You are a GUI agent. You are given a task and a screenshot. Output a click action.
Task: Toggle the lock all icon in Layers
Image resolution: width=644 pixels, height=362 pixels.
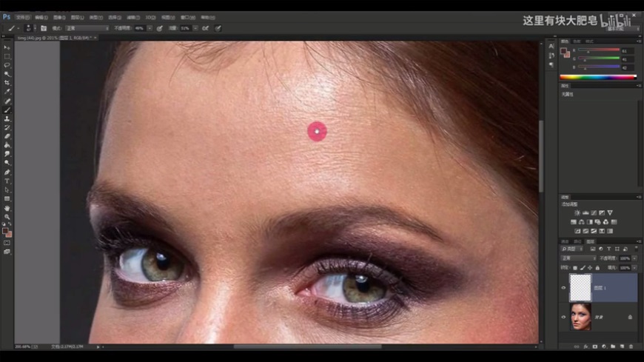pyautogui.click(x=599, y=267)
